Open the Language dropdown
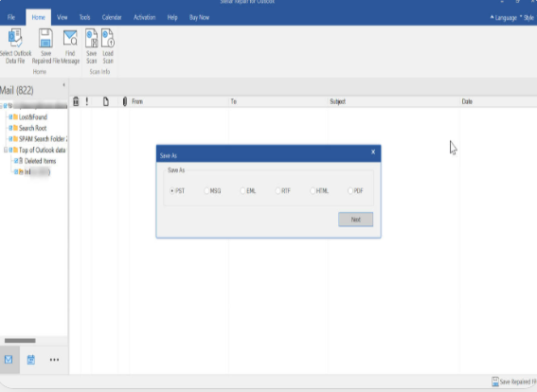537x392 pixels. 504,17
